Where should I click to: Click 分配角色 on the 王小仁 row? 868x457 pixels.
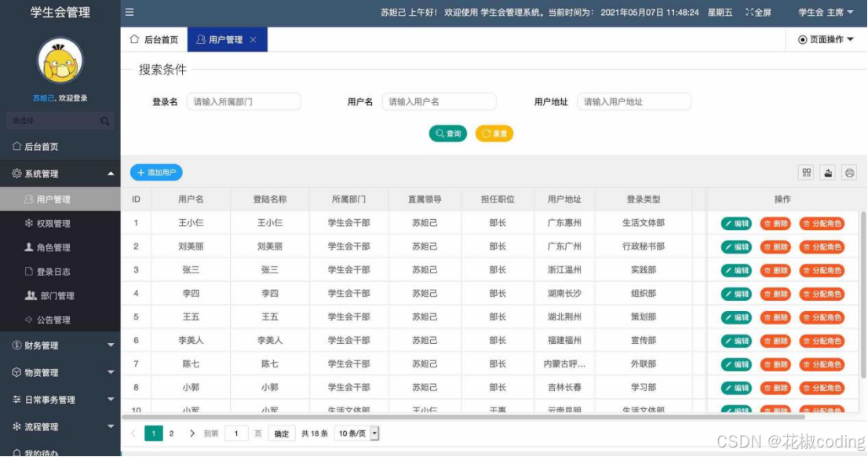822,223
